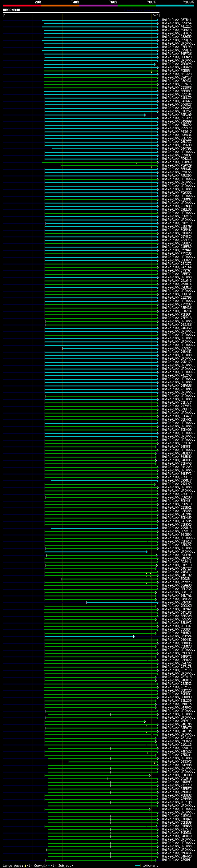Select the UniRef100_Q5GAP6 label
The height and width of the screenshot is (868, 197).
coord(177,64)
